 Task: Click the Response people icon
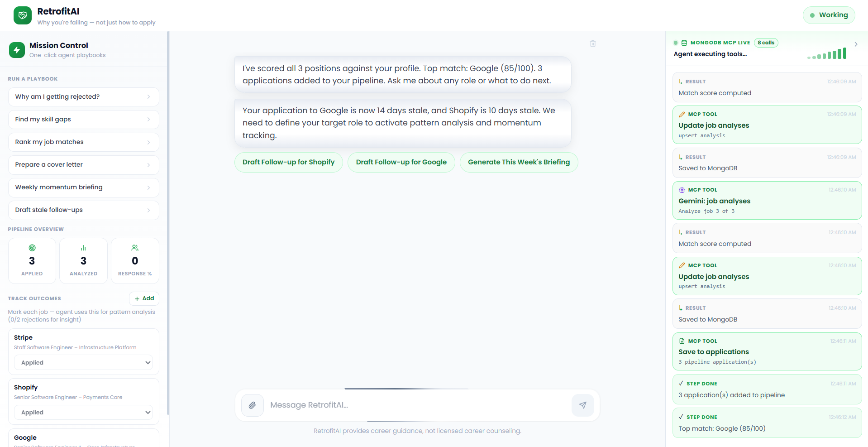coord(135,248)
